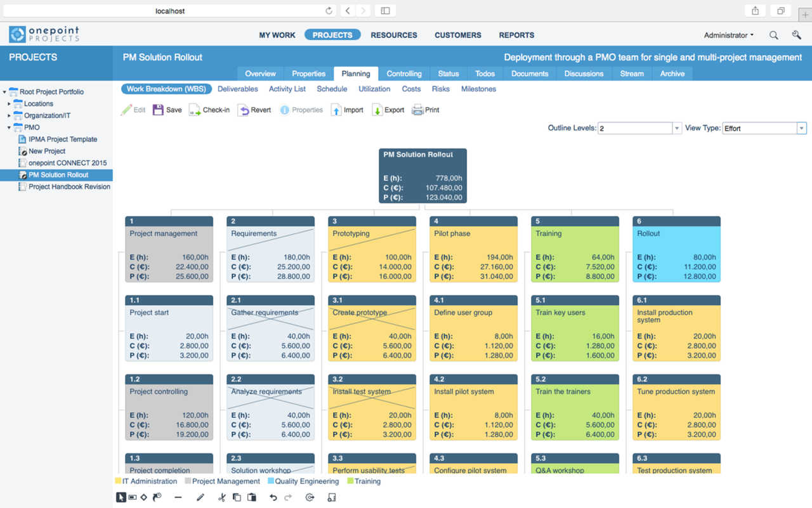Click the browser share icon
The width and height of the screenshot is (812, 508).
[x=755, y=11]
